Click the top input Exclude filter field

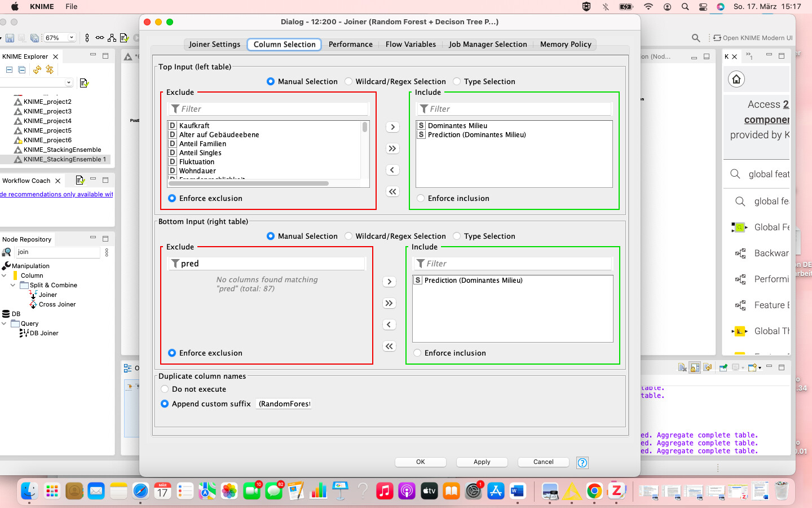pyautogui.click(x=268, y=109)
